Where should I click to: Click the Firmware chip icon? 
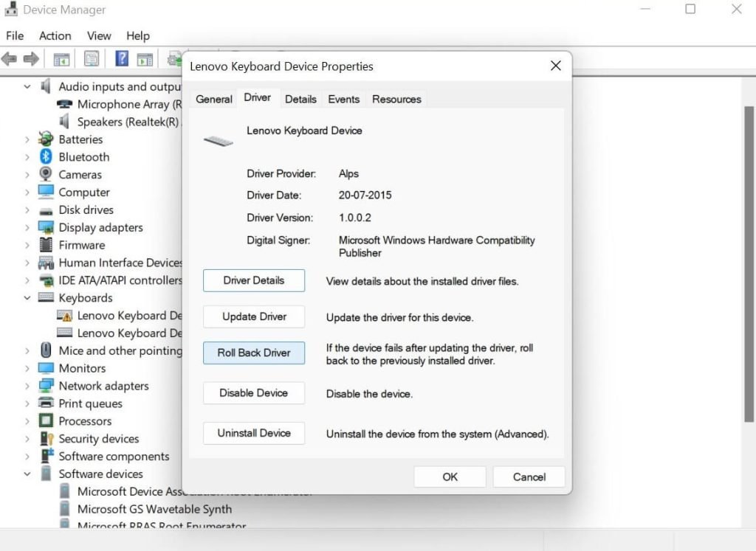46,245
